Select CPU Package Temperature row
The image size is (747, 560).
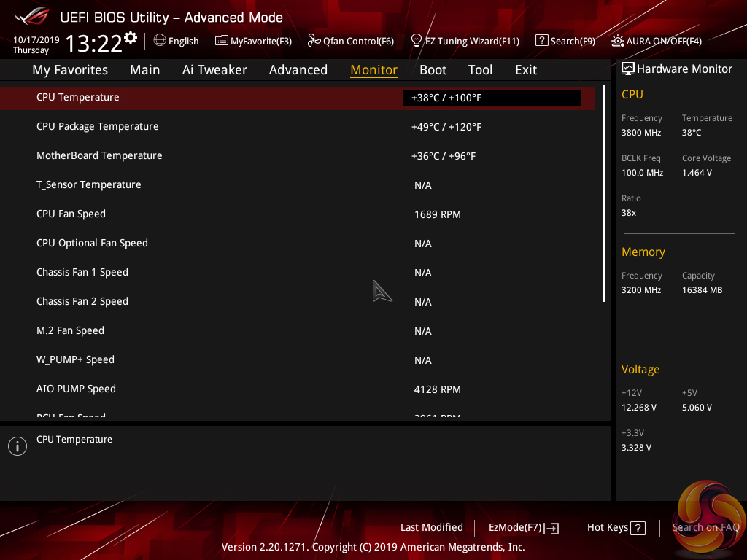(x=298, y=127)
